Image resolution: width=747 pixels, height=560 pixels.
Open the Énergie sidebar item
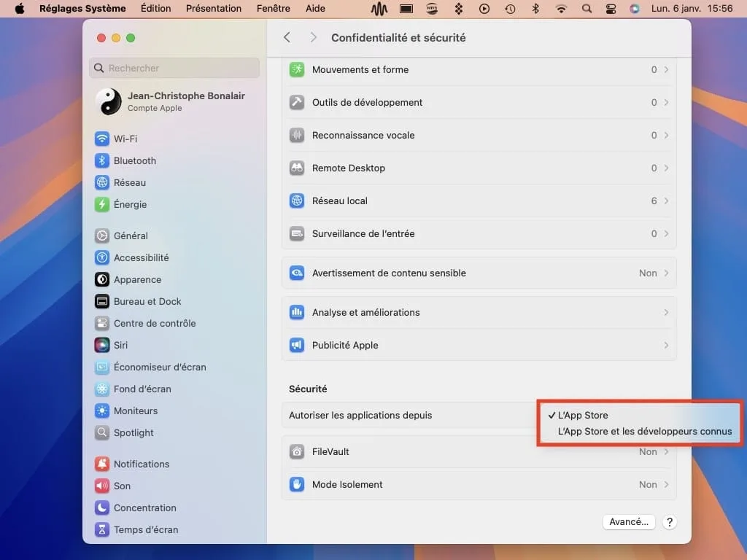click(x=121, y=204)
